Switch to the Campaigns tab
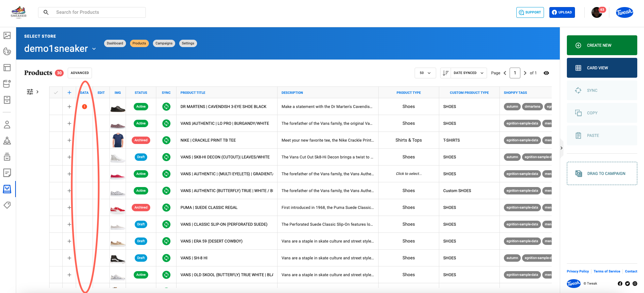The width and height of the screenshot is (644, 293). 164,43
